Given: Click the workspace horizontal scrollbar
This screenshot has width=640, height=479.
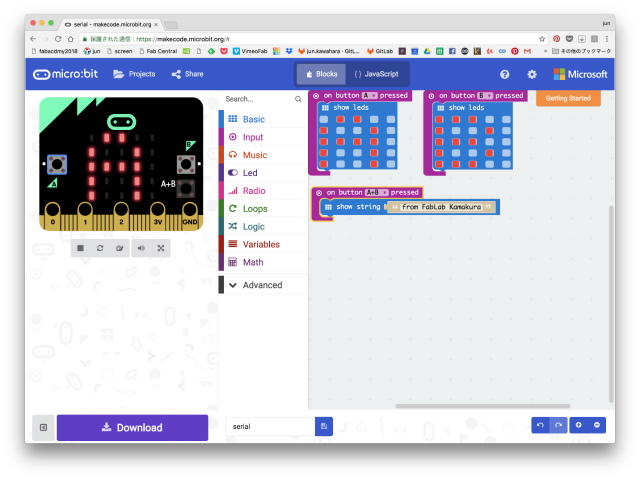Looking at the screenshot, I should tap(483, 406).
